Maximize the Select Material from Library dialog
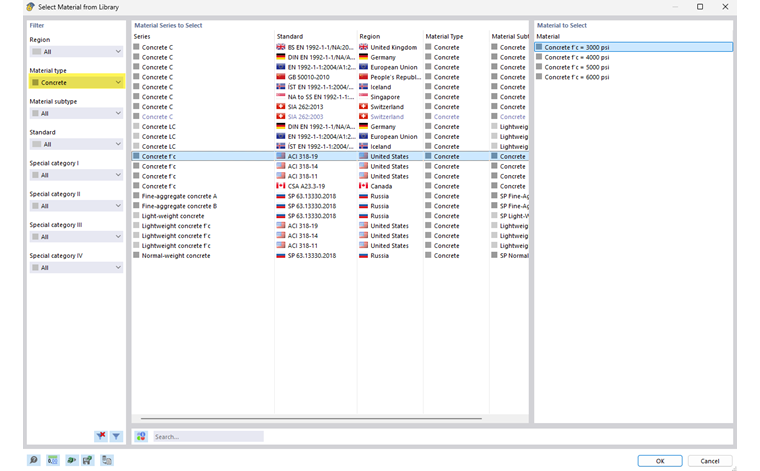This screenshot has width=760, height=471. (x=700, y=7)
